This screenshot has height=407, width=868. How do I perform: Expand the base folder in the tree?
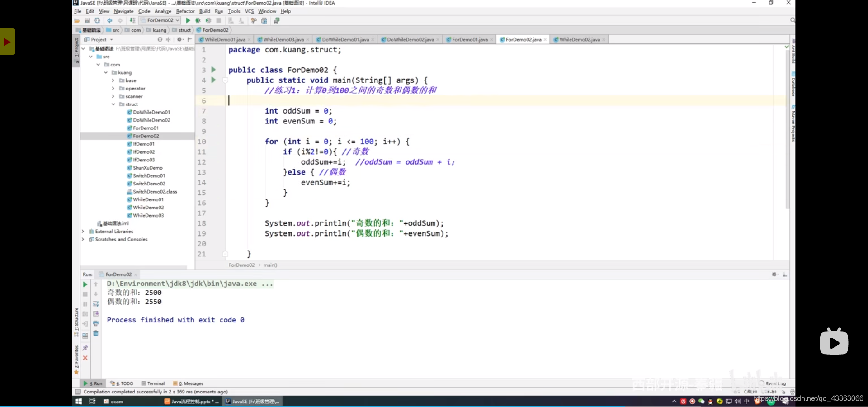tap(113, 80)
